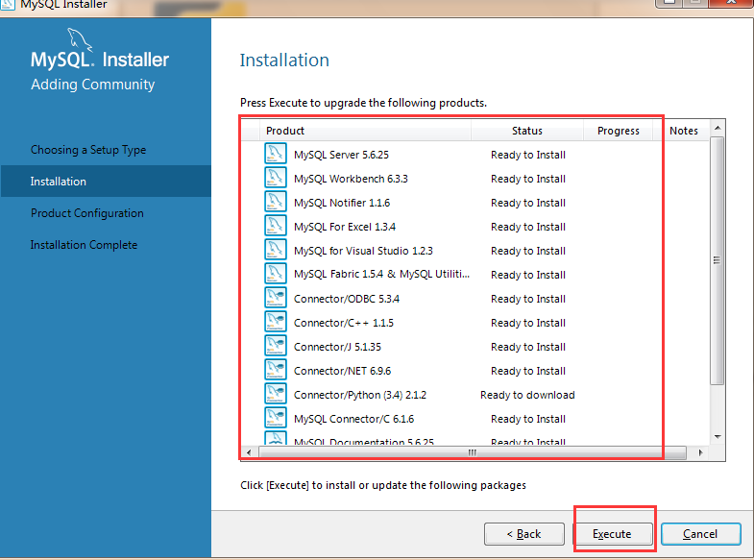The height and width of the screenshot is (560, 754).
Task: Click the horizontal scrollbar left arrow
Action: 249,452
